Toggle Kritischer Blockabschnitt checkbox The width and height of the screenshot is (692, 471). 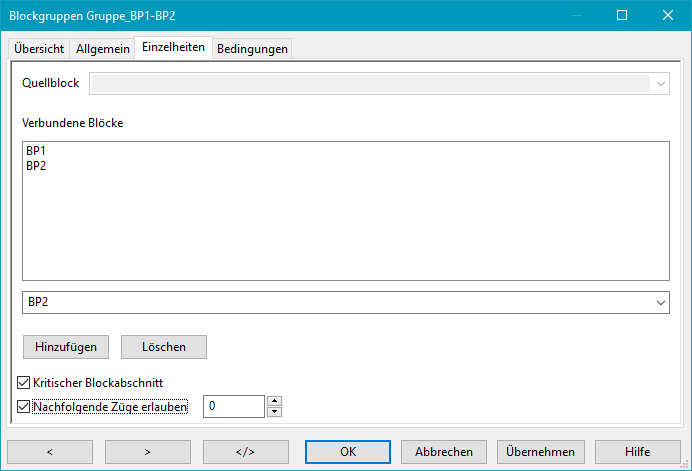tap(24, 382)
